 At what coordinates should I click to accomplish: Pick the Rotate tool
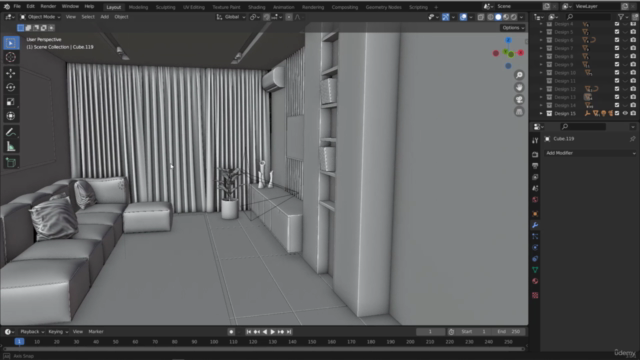click(11, 87)
